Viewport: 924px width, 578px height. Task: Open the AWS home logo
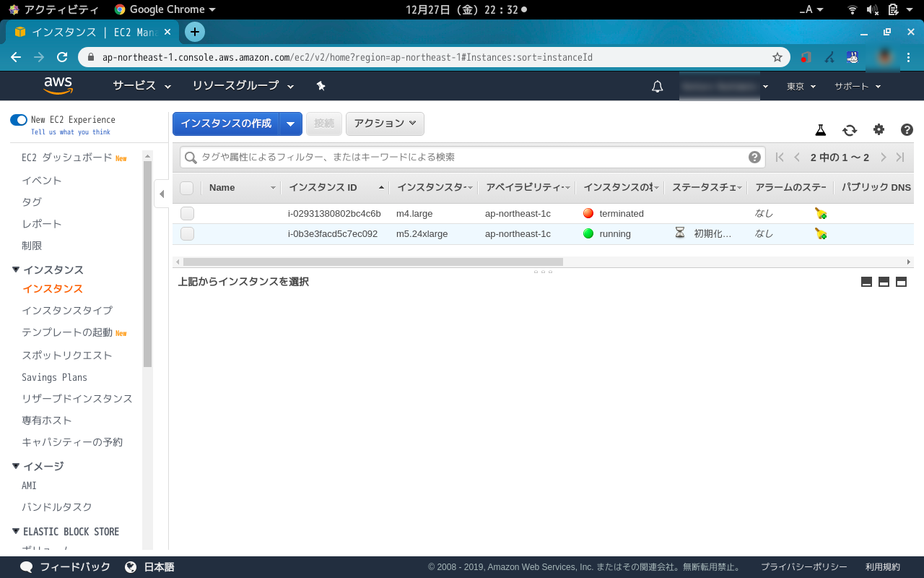58,85
